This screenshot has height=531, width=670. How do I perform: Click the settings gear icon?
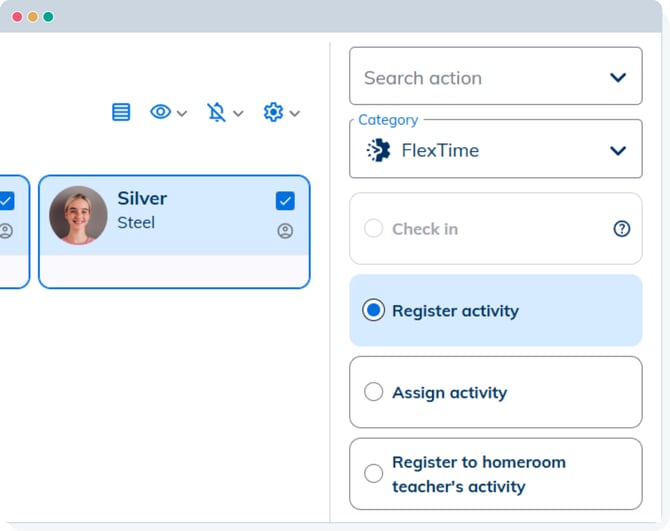[x=273, y=112]
